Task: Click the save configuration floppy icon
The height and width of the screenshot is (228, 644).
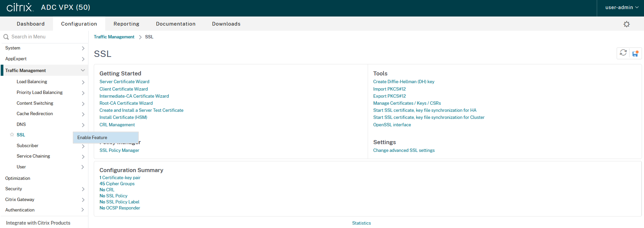Action: point(635,54)
